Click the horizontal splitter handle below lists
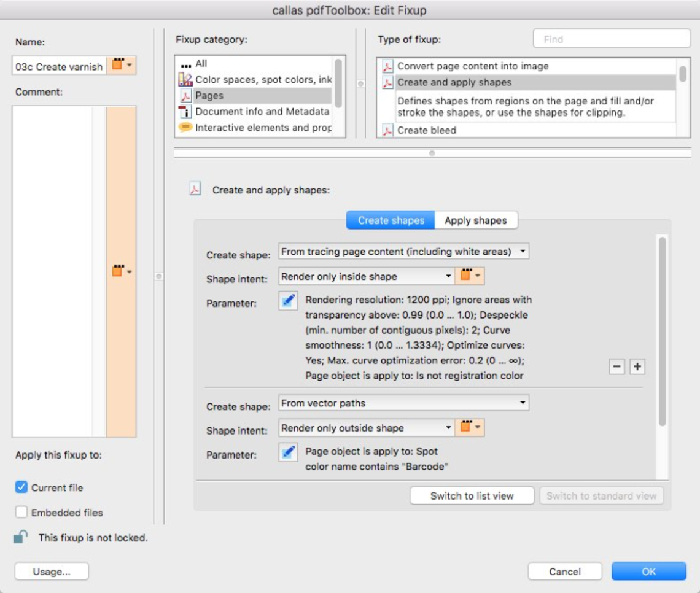The width and height of the screenshot is (700, 593). (x=432, y=153)
